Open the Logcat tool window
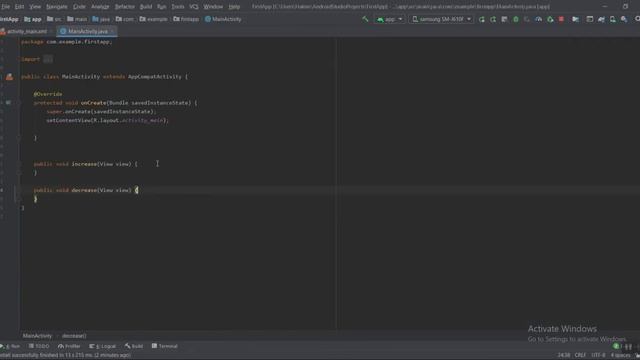 click(102, 346)
